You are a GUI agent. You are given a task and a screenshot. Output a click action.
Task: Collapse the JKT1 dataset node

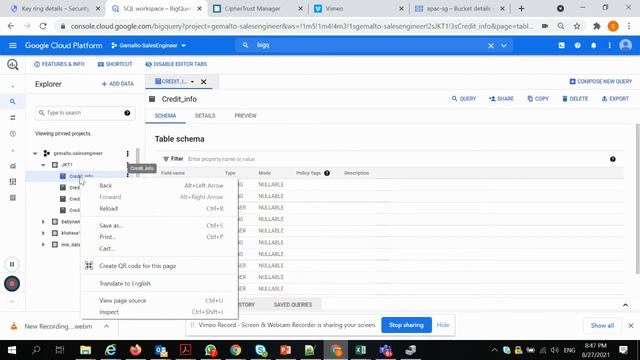tap(43, 165)
